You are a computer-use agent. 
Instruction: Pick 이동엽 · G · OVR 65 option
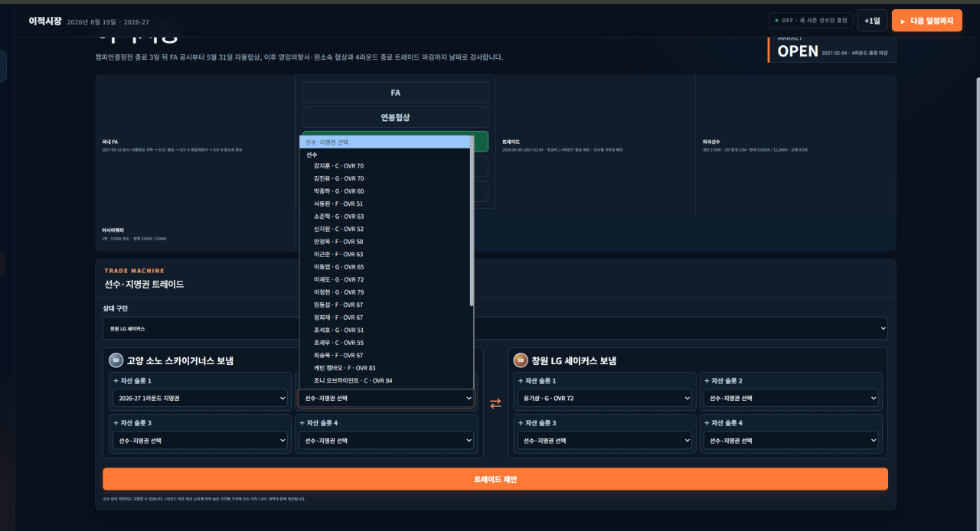tap(384, 267)
